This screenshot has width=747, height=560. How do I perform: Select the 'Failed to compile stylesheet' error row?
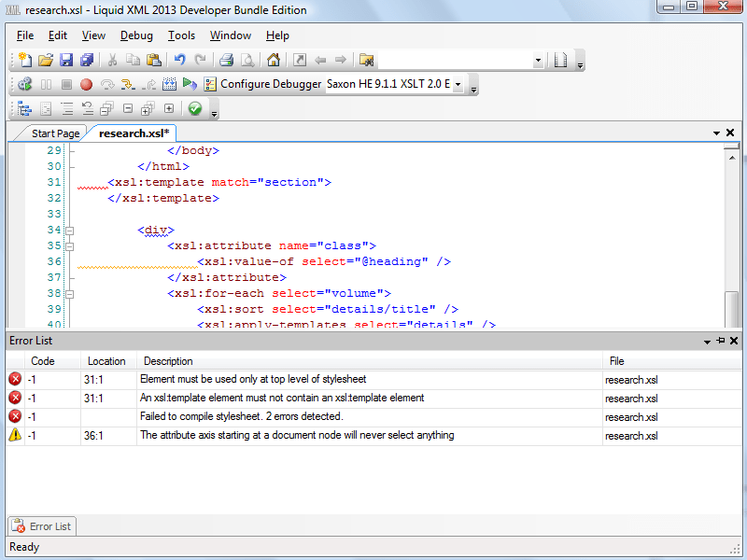[373, 416]
